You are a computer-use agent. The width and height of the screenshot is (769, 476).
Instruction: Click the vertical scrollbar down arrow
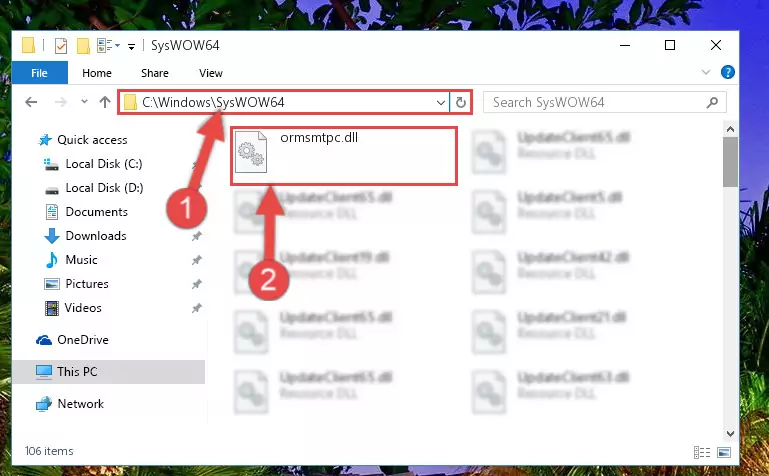click(x=730, y=434)
